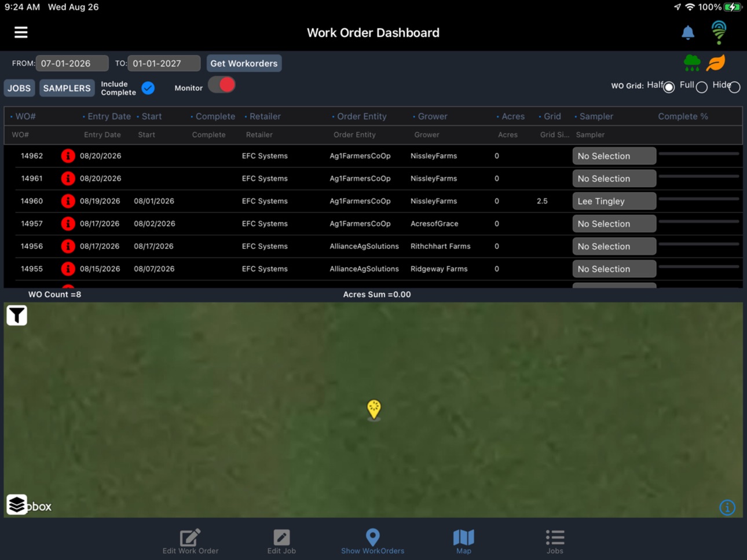Toggle the Include Complete checkbox
The width and height of the screenshot is (747, 560).
pos(148,88)
